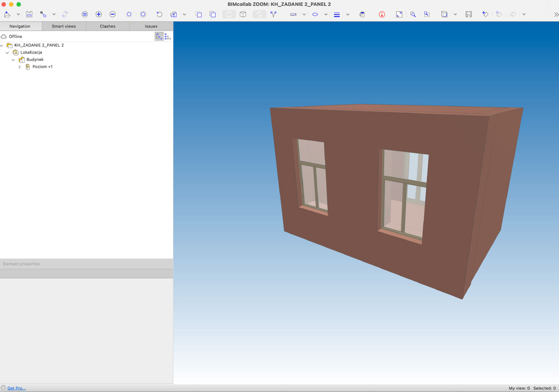
Task: Show hidden toolbar items via overflow chevron
Action: coord(556,14)
